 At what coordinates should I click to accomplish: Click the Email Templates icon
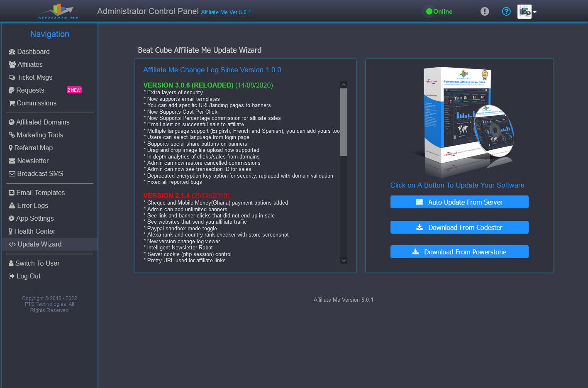click(12, 193)
